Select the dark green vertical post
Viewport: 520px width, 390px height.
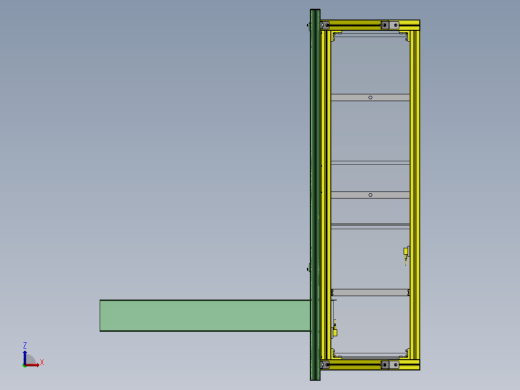(315, 195)
